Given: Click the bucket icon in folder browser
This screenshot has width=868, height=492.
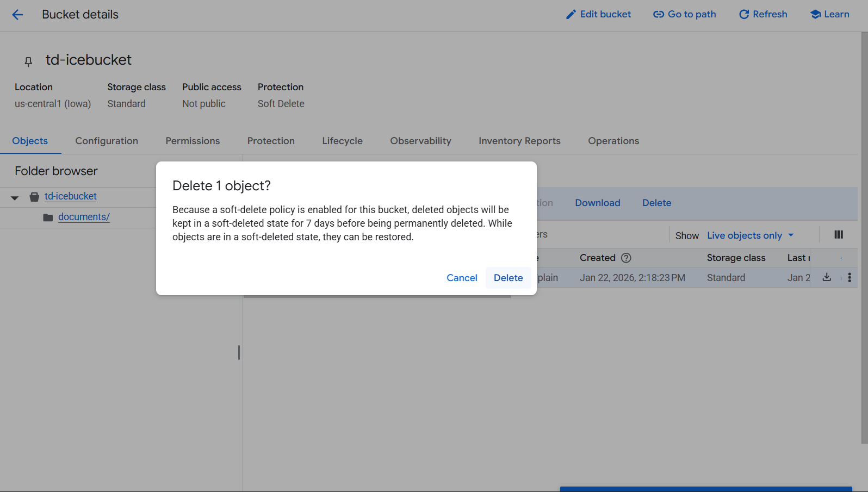Looking at the screenshot, I should 34,197.
